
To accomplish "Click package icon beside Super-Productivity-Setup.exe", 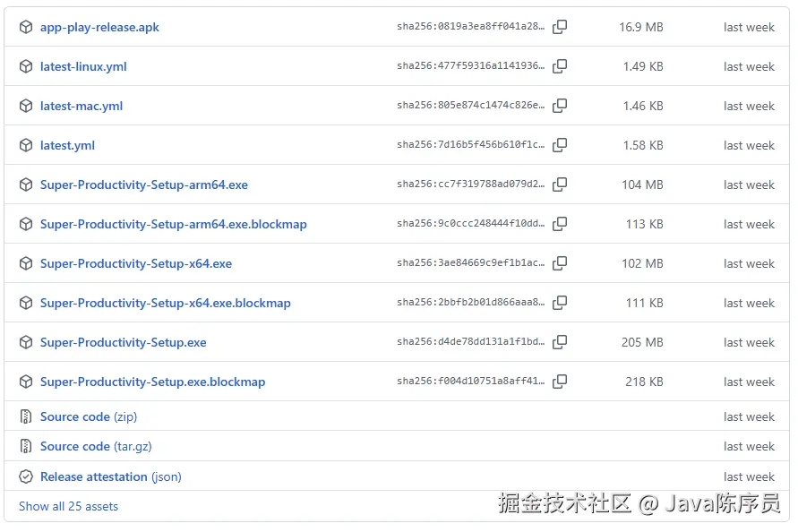I will point(26,342).
